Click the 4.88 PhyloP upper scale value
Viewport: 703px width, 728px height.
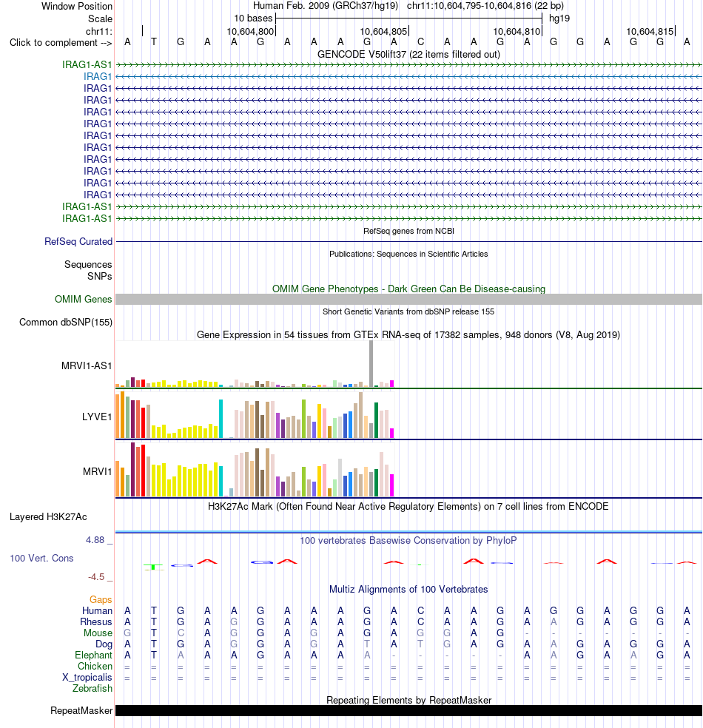(x=95, y=540)
